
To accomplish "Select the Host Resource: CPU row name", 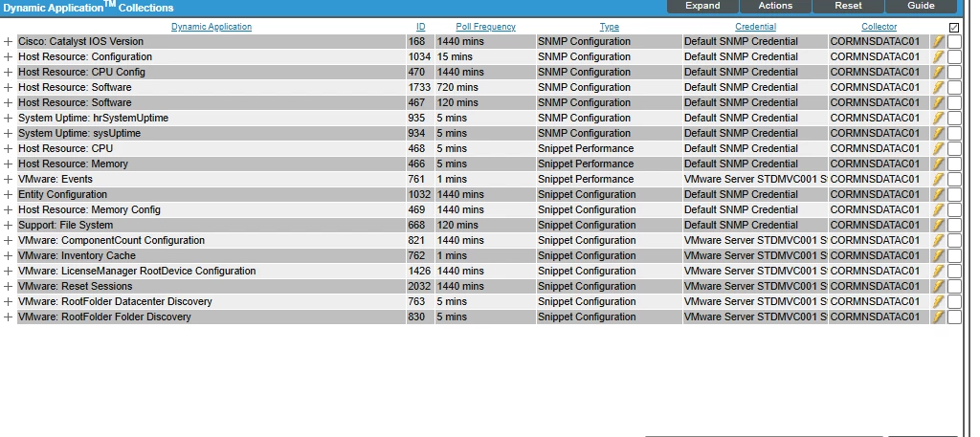I will (66, 148).
